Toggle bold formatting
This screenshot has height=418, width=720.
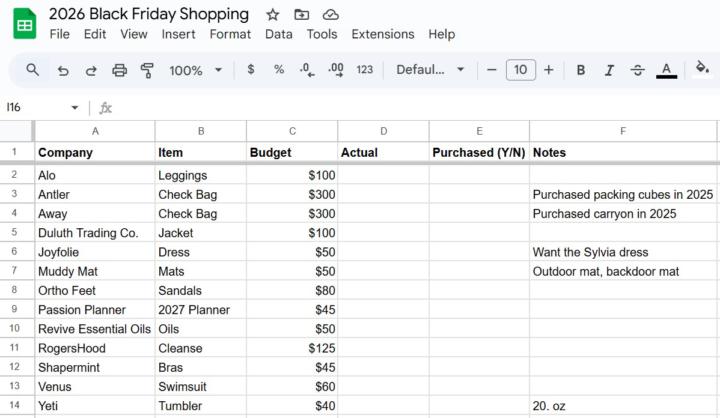580,70
